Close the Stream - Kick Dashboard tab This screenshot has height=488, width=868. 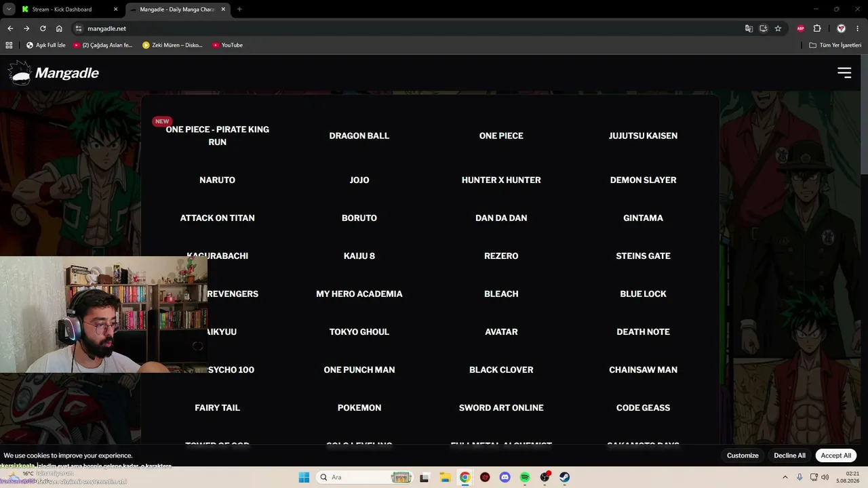[x=116, y=9]
